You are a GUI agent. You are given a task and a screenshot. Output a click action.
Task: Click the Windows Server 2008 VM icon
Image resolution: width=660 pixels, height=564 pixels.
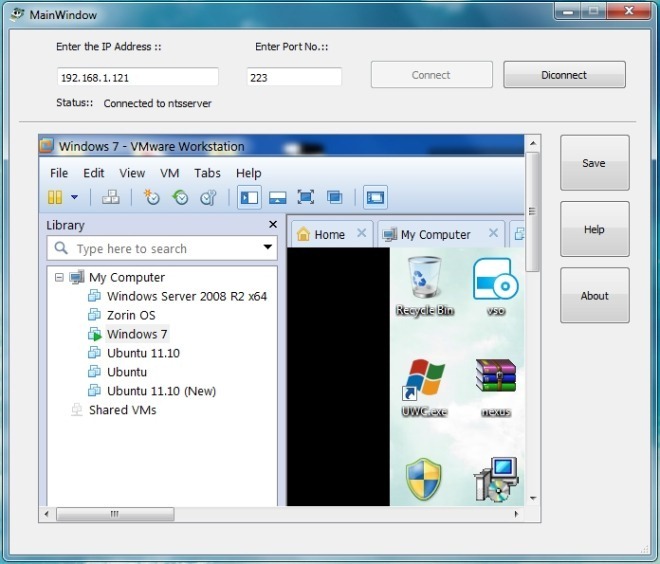[94, 295]
